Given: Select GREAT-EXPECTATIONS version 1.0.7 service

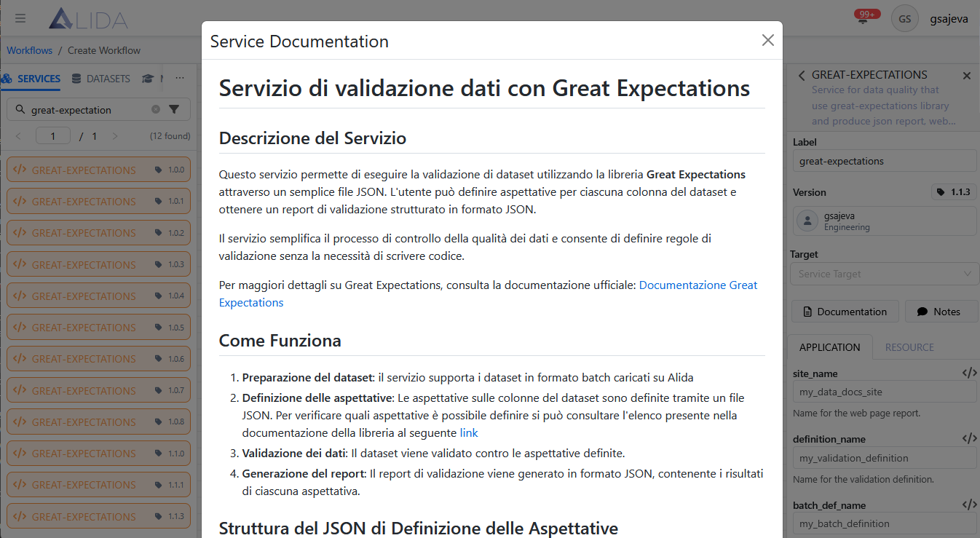Looking at the screenshot, I should 98,390.
